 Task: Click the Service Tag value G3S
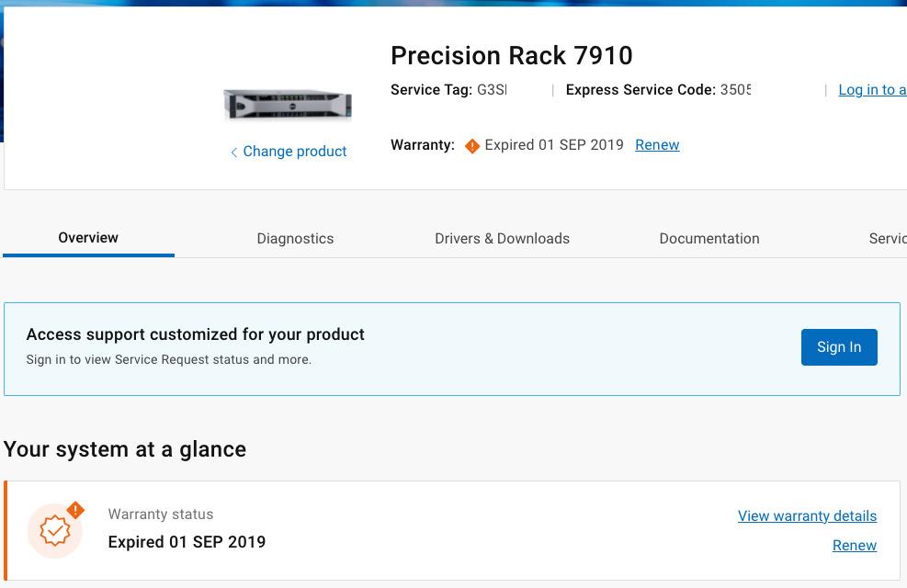[x=491, y=89]
